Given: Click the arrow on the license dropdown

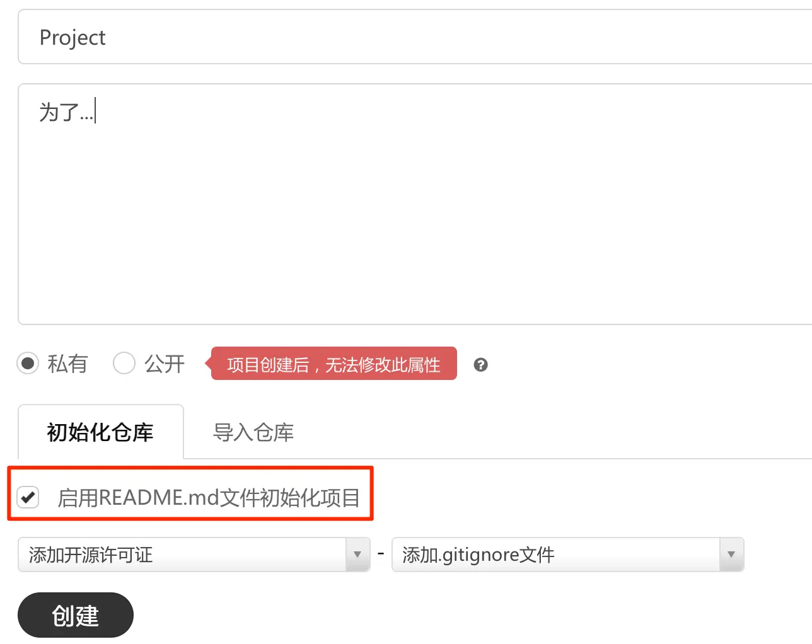Looking at the screenshot, I should click(357, 555).
